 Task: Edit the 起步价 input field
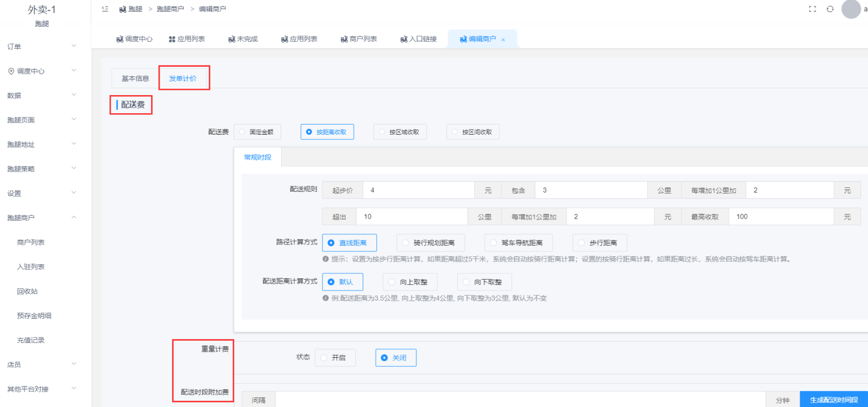tap(419, 190)
